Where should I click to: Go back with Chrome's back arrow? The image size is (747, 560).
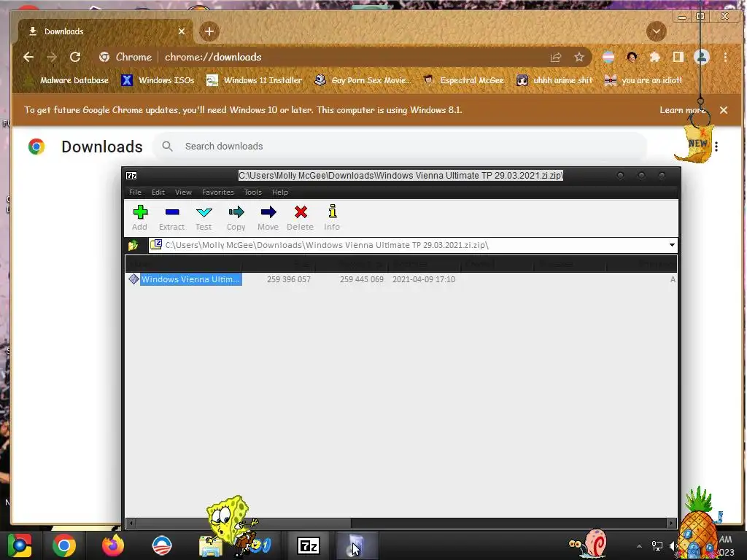coord(28,57)
